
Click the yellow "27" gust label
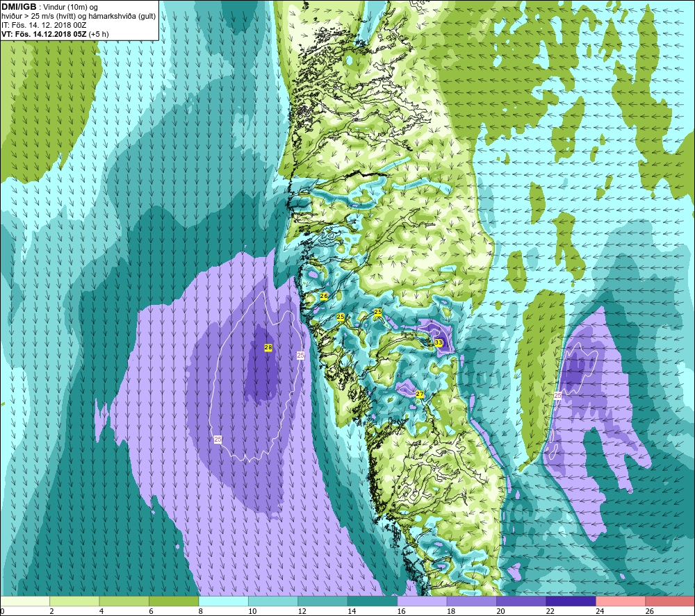tap(419, 394)
